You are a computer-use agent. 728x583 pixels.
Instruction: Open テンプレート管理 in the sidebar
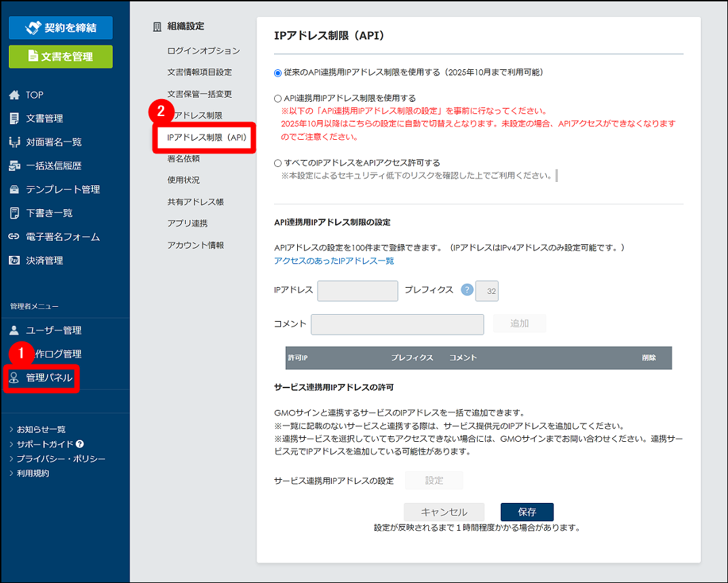[x=64, y=189]
